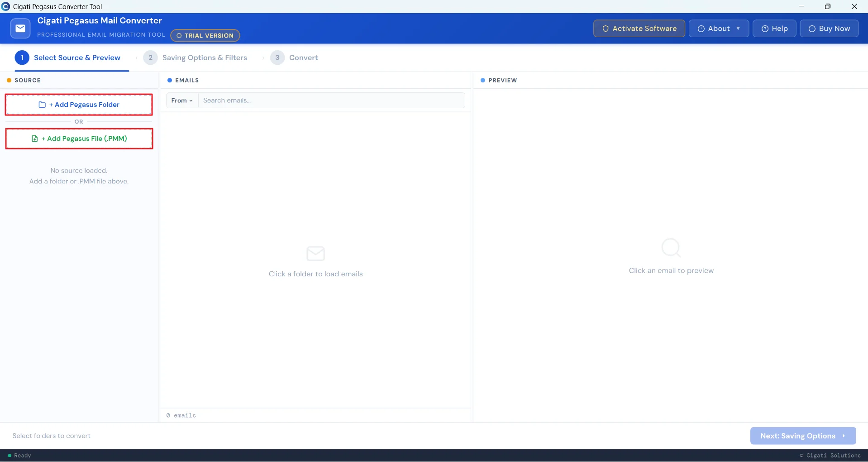The image size is (868, 462).
Task: Open the Activate Software dialog
Action: coord(639,29)
